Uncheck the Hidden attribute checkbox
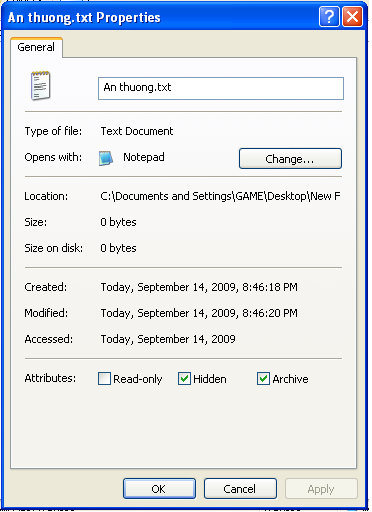372x512 pixels. pos(184,379)
